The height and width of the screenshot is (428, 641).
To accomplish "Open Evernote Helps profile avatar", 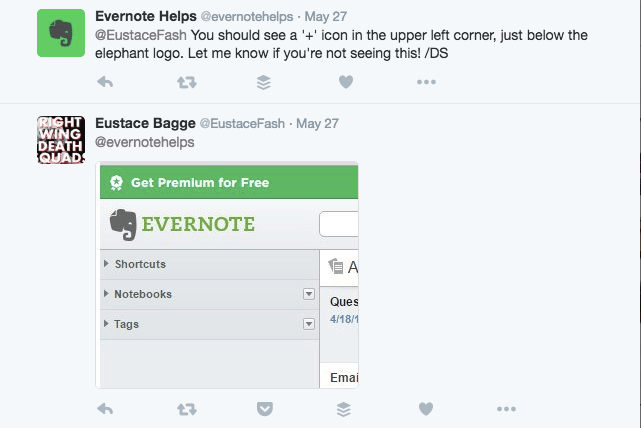I will coord(61,33).
